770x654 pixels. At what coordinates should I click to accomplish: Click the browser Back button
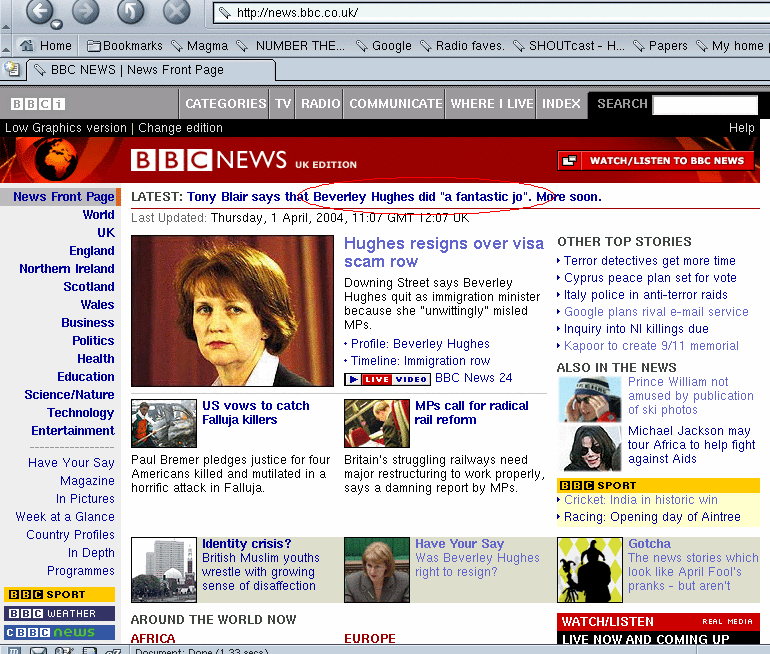pyautogui.click(x=39, y=11)
